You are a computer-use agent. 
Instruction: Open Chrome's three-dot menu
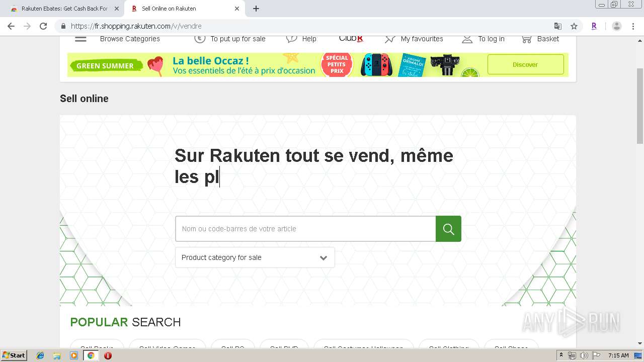tap(633, 26)
